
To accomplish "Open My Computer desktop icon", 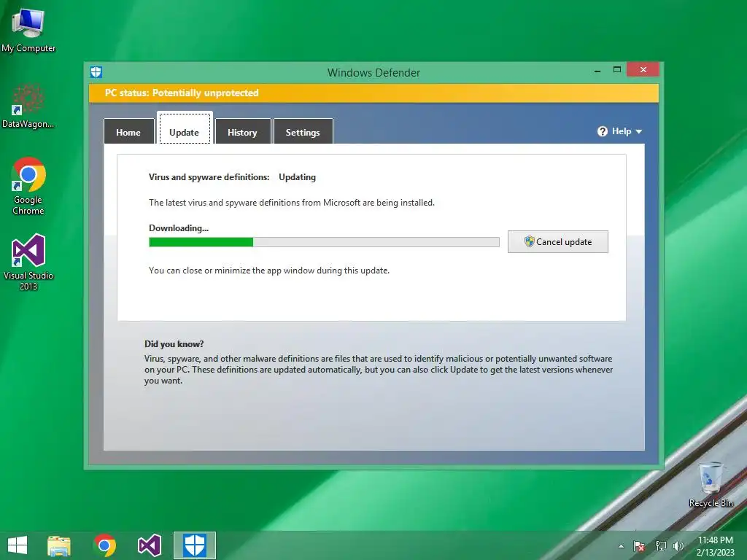I will coord(28,29).
